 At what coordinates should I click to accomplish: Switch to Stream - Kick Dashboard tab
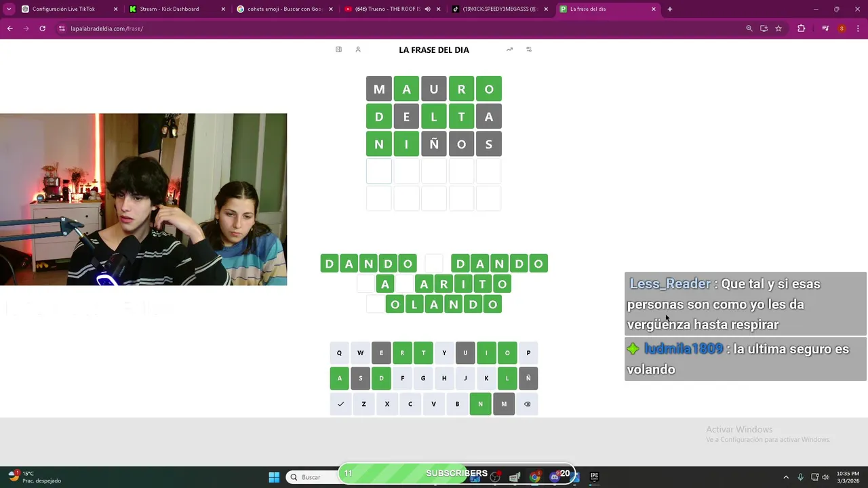click(177, 9)
